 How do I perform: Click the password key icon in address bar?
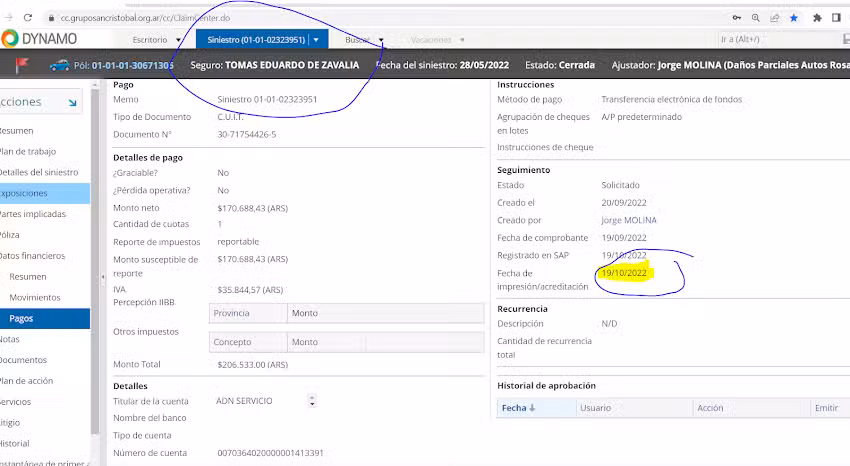tap(738, 18)
